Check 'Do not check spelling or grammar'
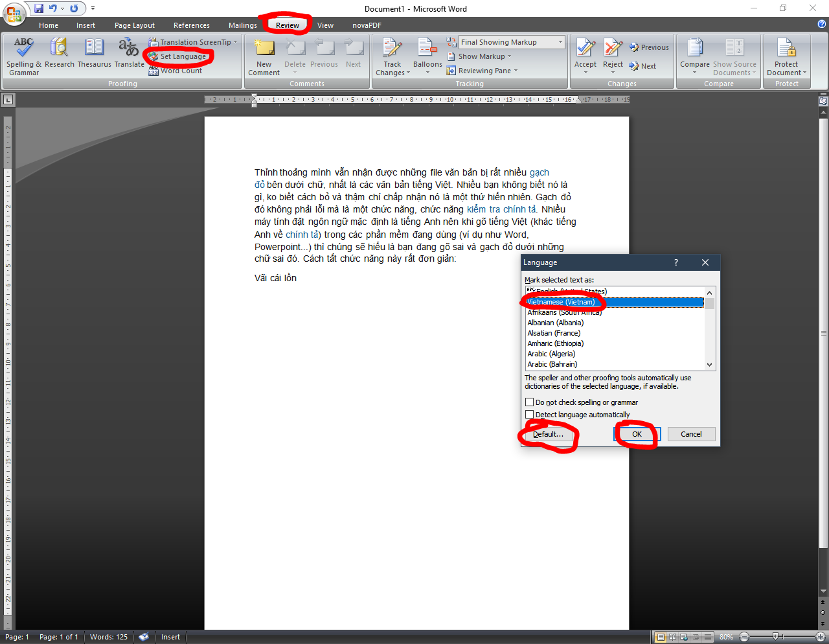The image size is (829, 644). [530, 402]
